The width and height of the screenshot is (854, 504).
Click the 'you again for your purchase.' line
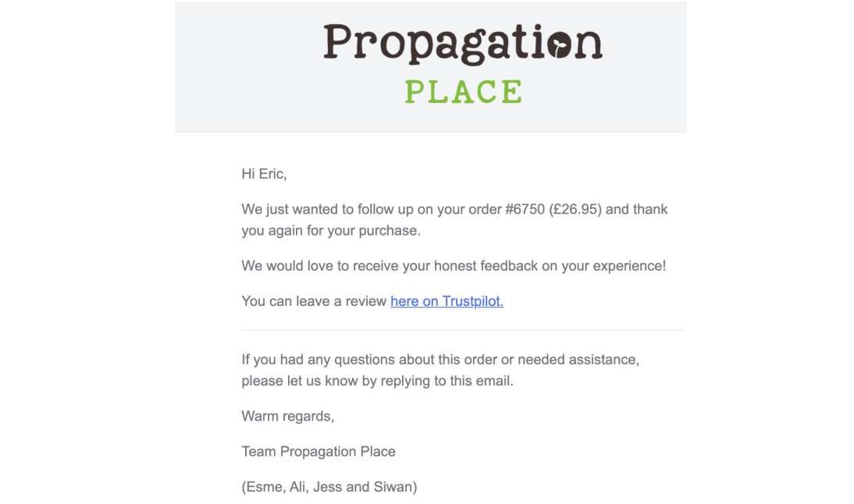330,231
